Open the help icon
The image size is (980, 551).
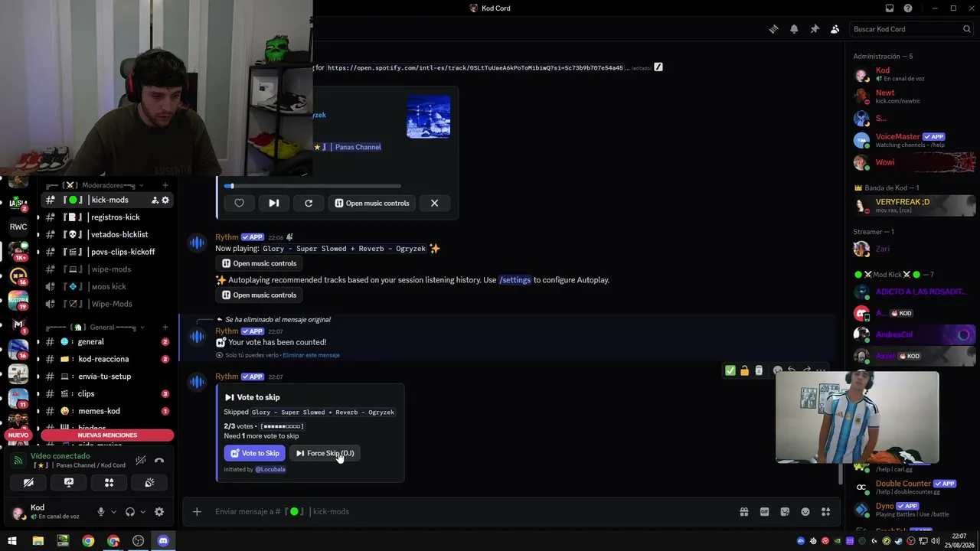coord(908,8)
